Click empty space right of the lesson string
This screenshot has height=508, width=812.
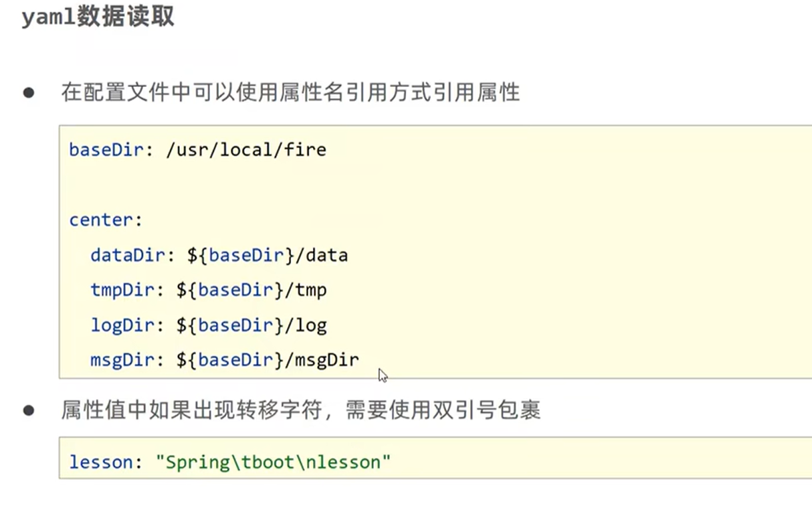(x=602, y=462)
